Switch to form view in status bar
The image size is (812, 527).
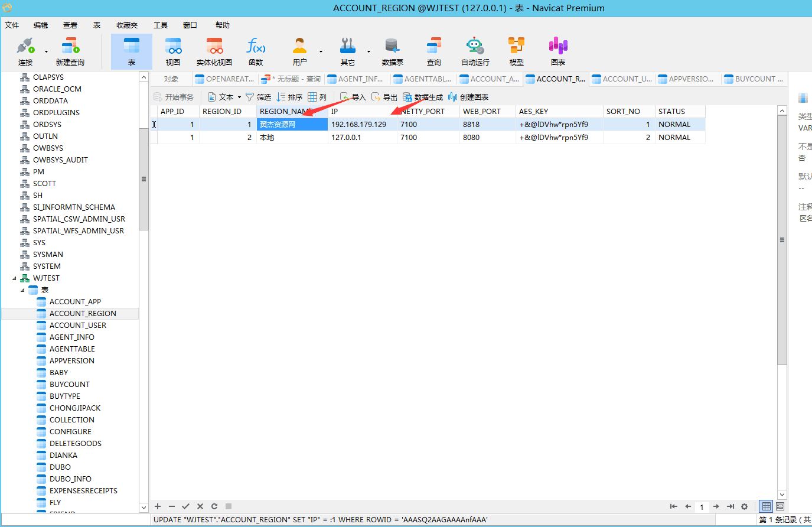tap(780, 506)
